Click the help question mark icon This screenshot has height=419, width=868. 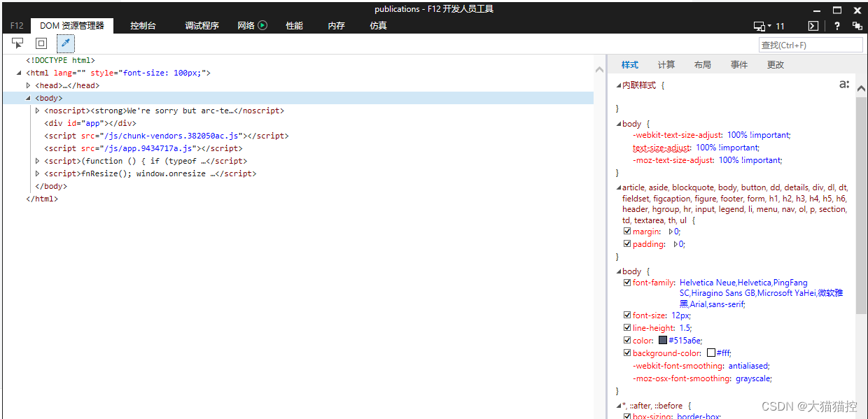click(x=836, y=26)
